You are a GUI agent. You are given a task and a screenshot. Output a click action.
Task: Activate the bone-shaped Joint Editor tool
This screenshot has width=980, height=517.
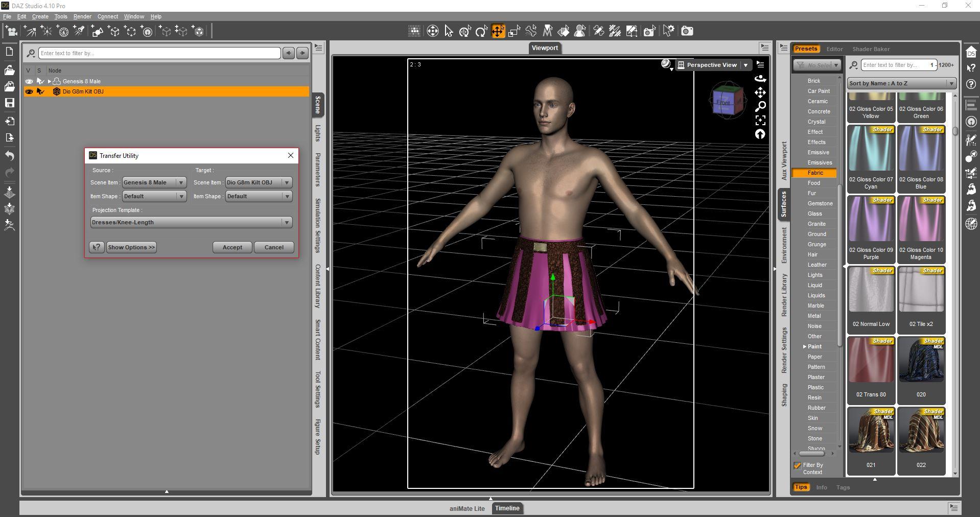531,31
